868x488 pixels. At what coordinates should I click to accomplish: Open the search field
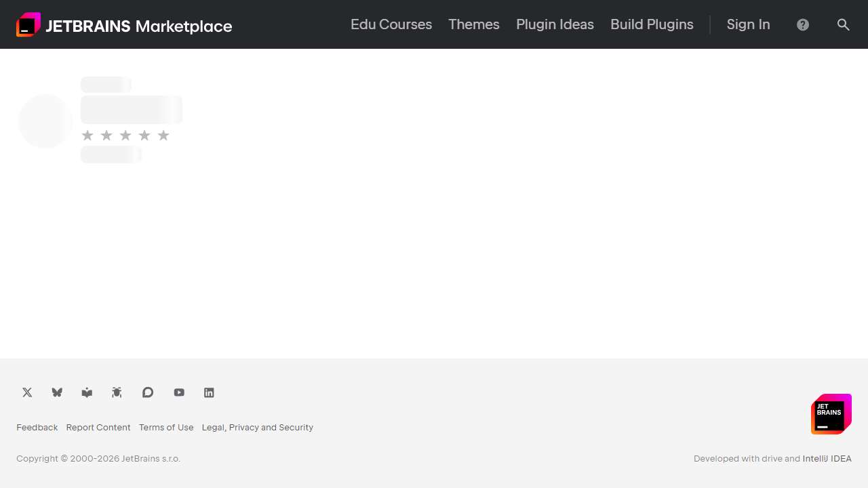click(844, 24)
